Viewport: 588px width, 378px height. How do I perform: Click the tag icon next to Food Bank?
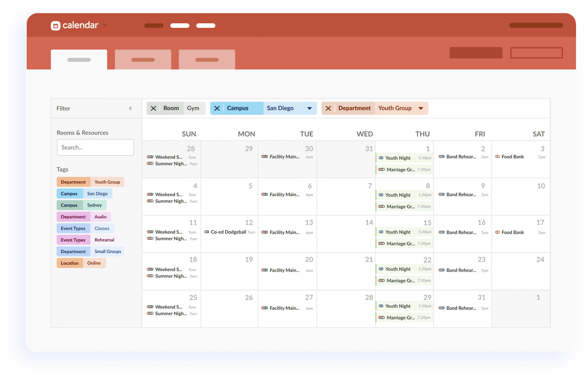(498, 156)
